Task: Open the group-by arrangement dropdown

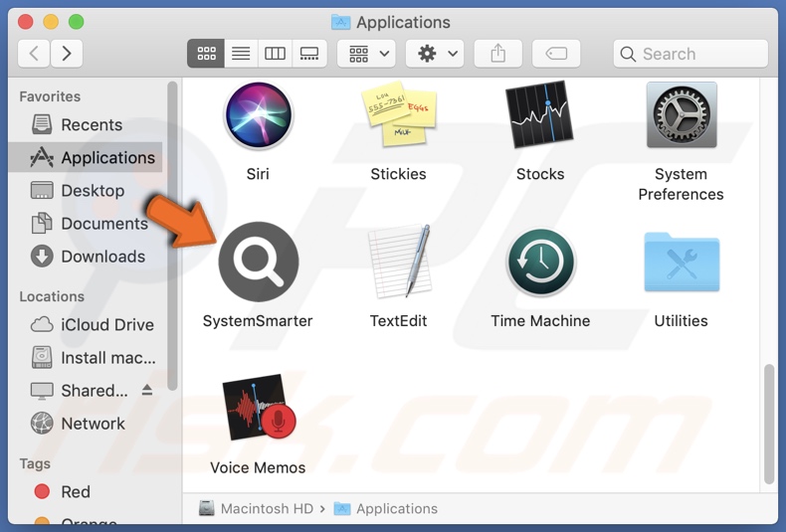Action: (x=366, y=53)
